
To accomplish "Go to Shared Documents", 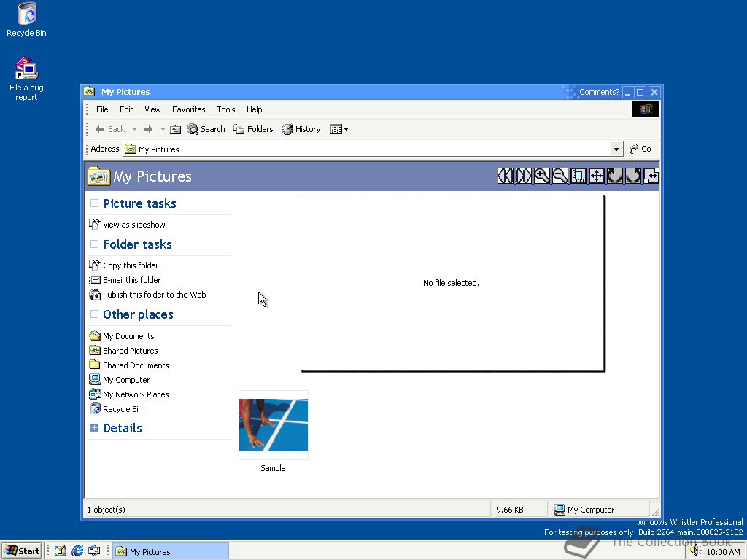I will [129, 365].
